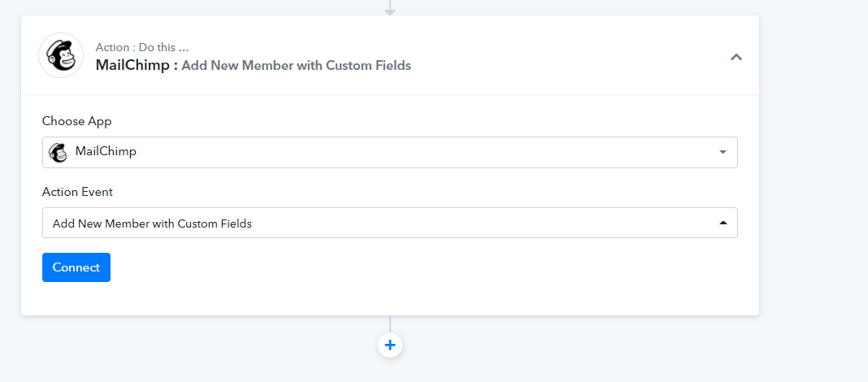
Task: Collapse the MailChimp action step chevron
Action: (736, 56)
